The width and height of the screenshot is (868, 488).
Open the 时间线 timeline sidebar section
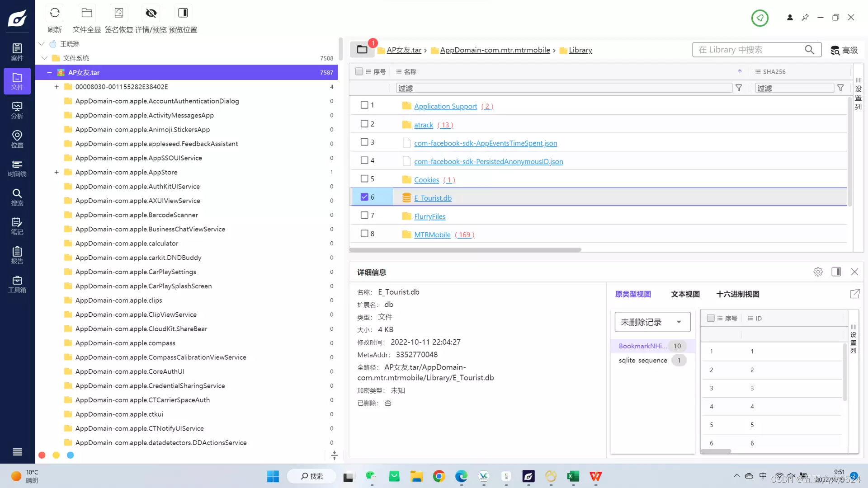pos(17,168)
